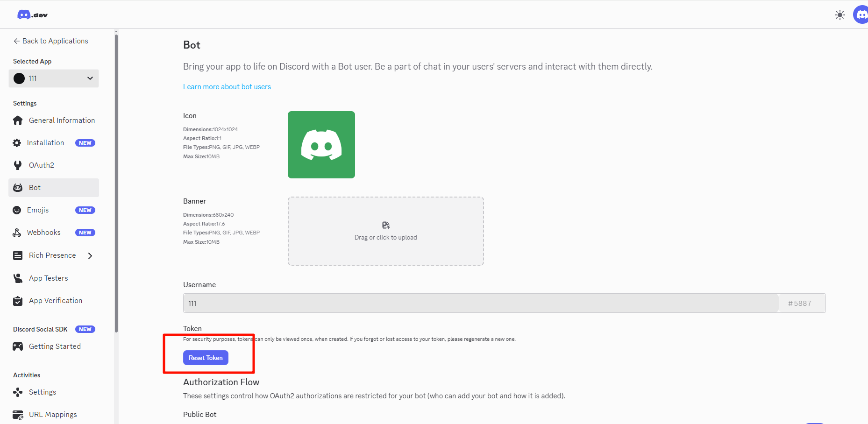Open Learn more about bot users link
This screenshot has height=424, width=868.
pyautogui.click(x=227, y=86)
